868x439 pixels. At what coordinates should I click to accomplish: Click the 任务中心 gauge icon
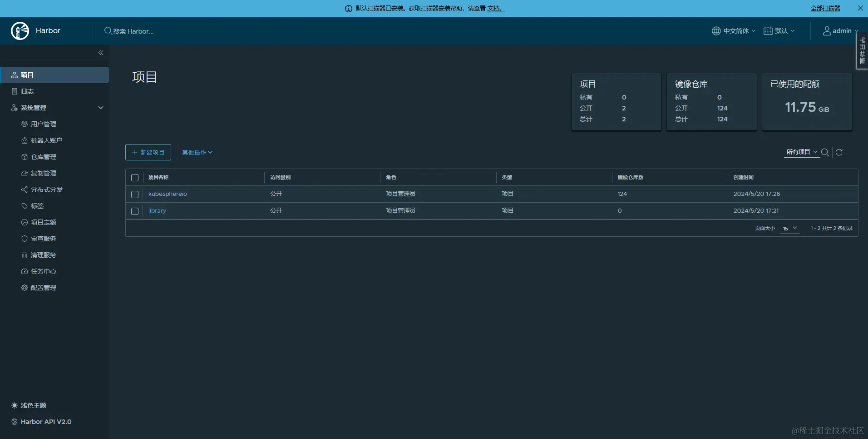(x=25, y=271)
